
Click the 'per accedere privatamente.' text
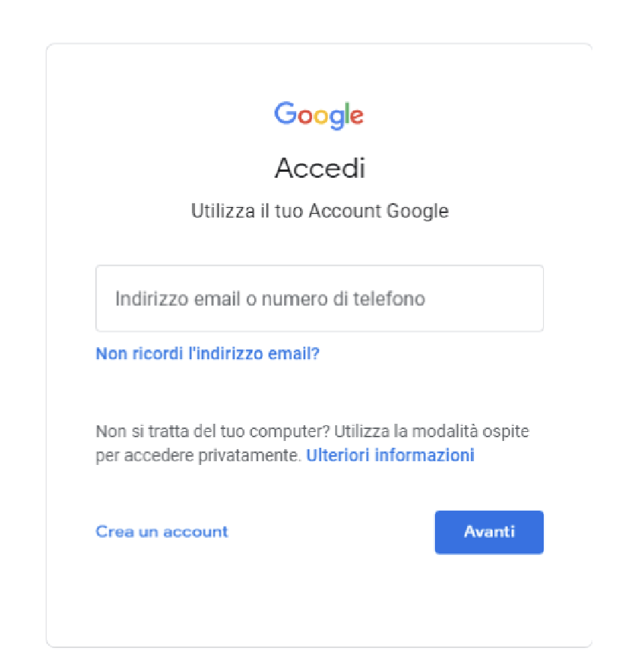coord(198,455)
